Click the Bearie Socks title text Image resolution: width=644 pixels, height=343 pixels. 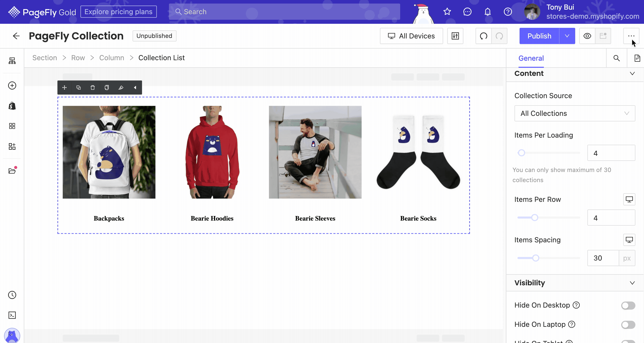click(x=418, y=218)
